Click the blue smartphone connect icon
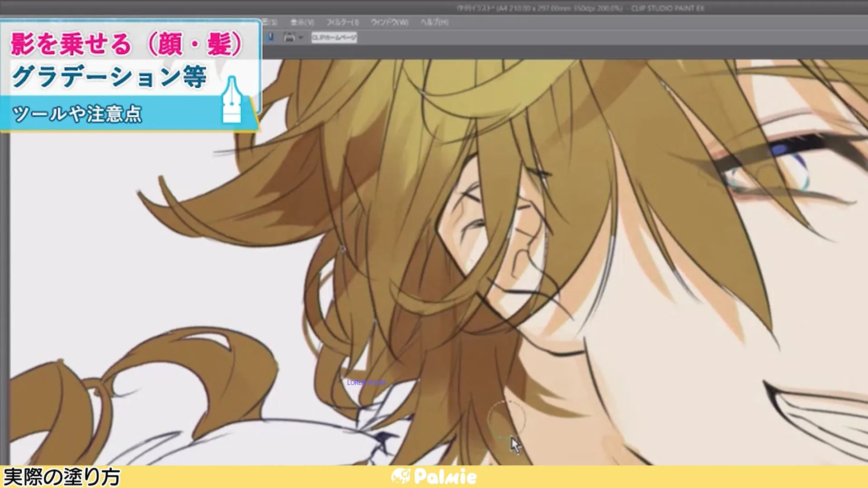This screenshot has height=488, width=868. coord(271,38)
